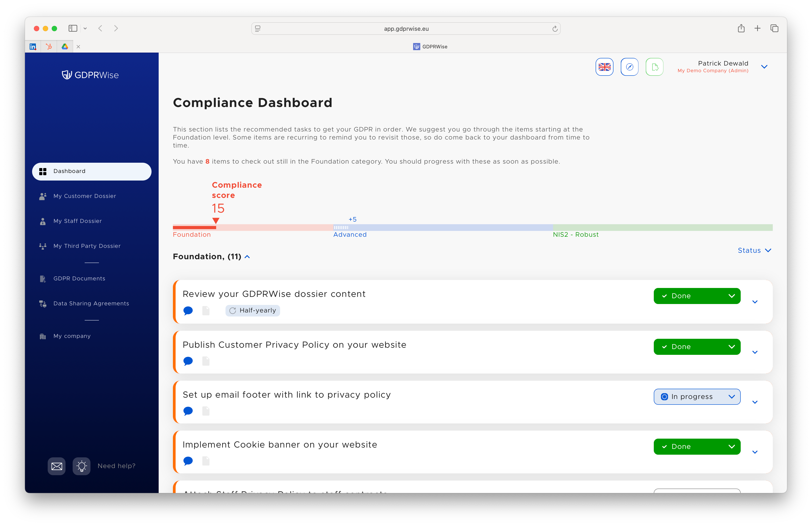812x526 pixels.
Task: Expand details for Review your GDPRWise dossier content
Action: [755, 302]
